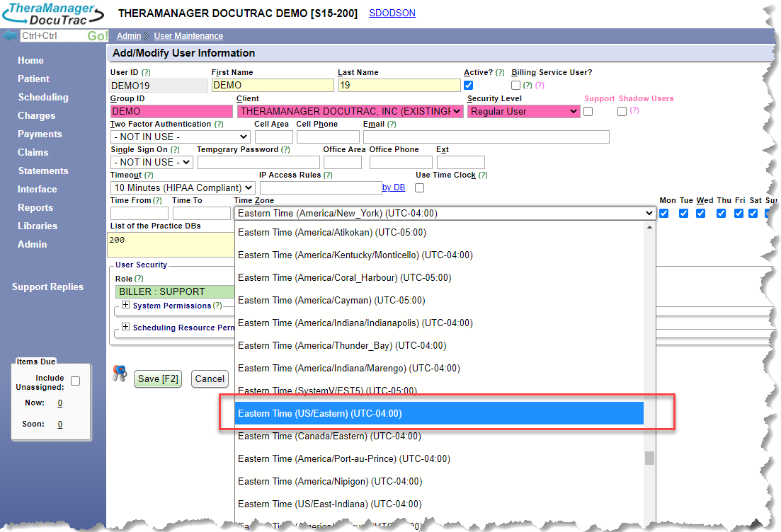Screen dimensions: 781x532
Task: Open help (?) next to Two Factor Authentication
Action: coord(219,124)
